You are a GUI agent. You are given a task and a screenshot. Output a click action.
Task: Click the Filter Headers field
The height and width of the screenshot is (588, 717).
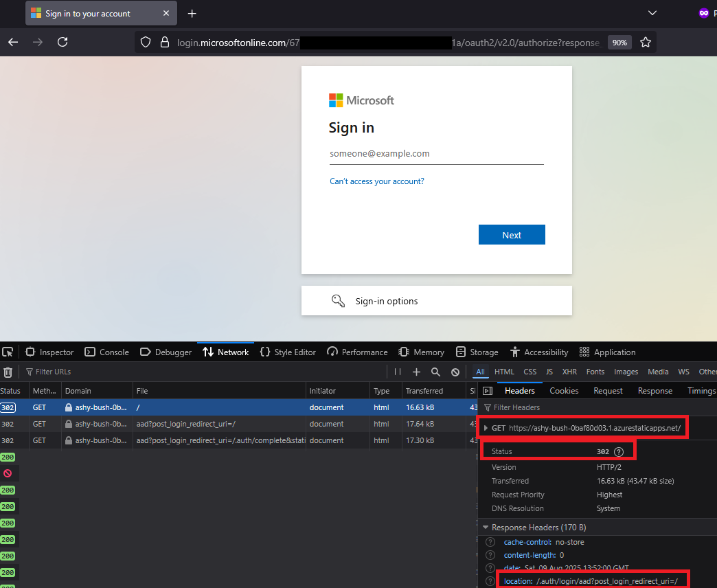599,407
